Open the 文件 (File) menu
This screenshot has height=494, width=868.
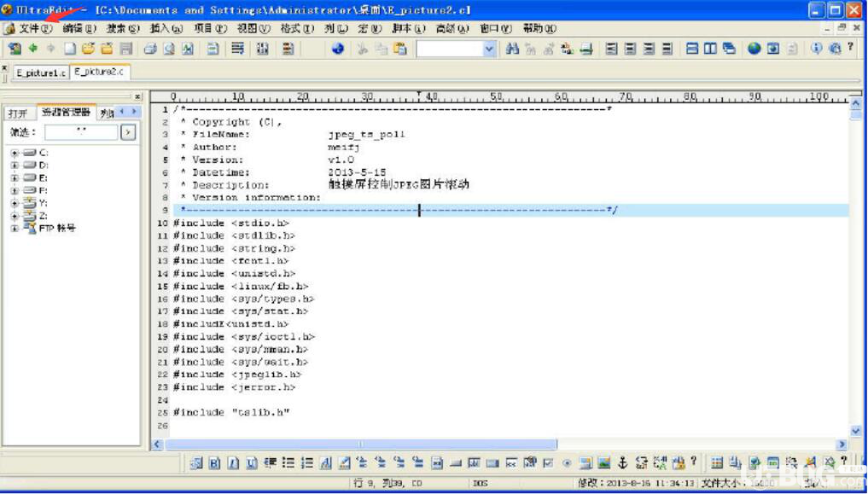pyautogui.click(x=36, y=28)
